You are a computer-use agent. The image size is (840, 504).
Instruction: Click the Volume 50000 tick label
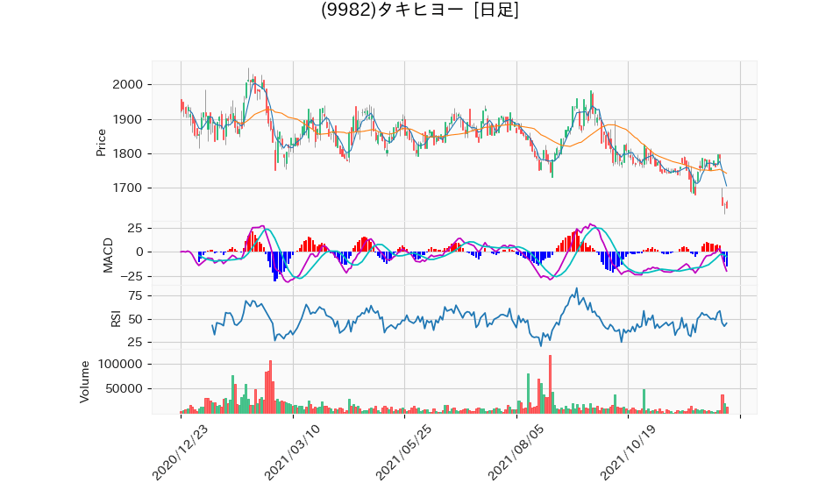(x=125, y=389)
